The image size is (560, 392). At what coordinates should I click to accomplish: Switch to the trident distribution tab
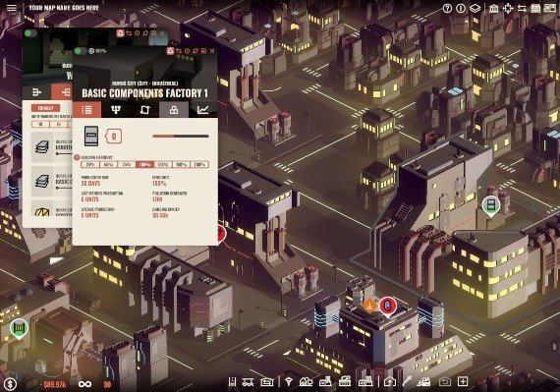(x=116, y=110)
